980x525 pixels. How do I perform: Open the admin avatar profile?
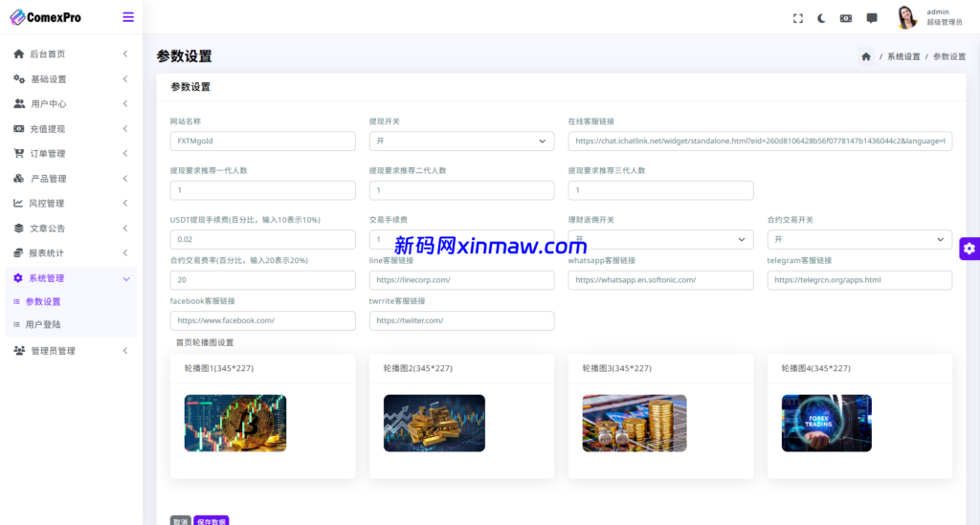(906, 17)
